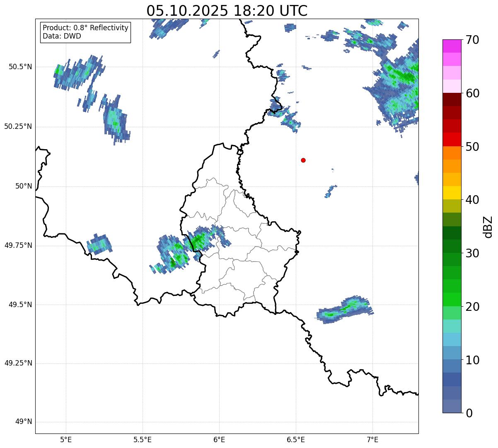
Task: Click the 49.25°N latitude label
Action: click(x=18, y=363)
